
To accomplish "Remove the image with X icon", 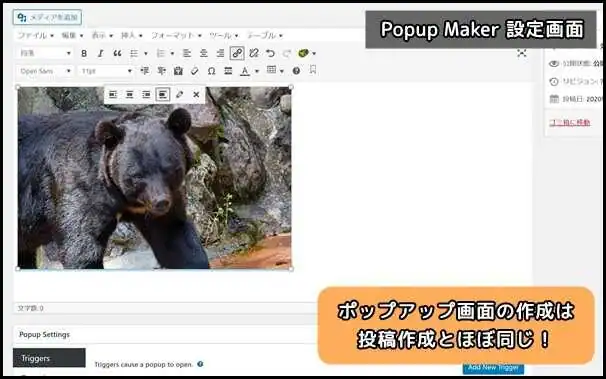I will (x=196, y=94).
